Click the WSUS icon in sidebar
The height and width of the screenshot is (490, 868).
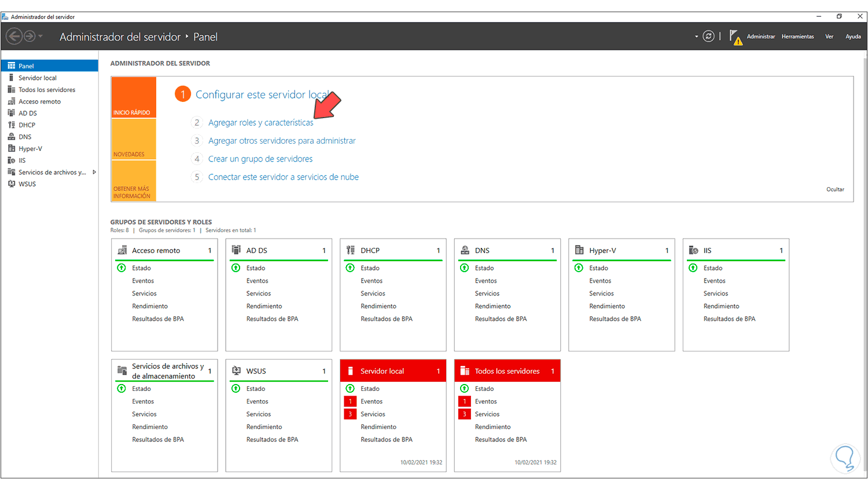click(x=12, y=184)
